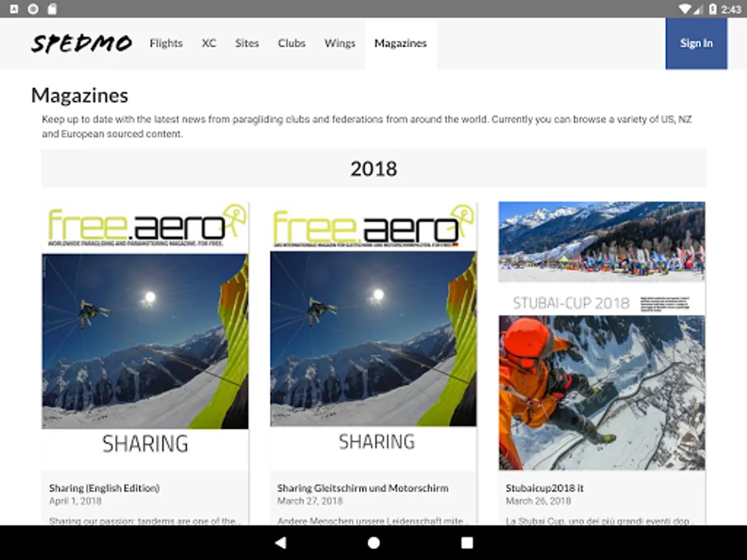Open the Sharing English Edition cover image
The image size is (747, 560).
coord(146,336)
